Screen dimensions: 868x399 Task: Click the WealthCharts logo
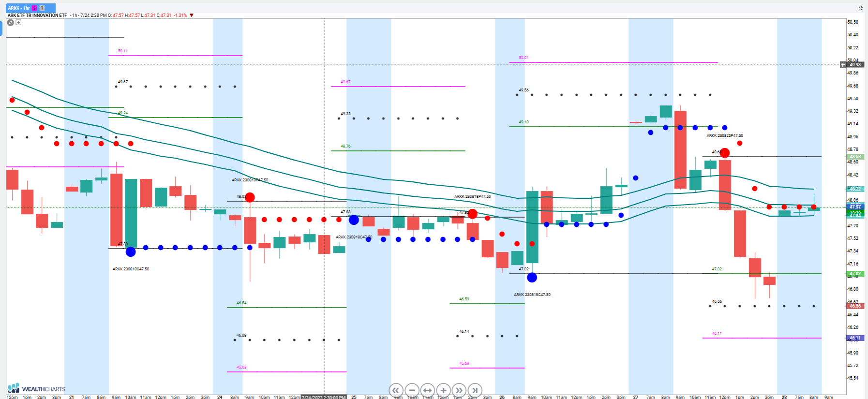click(36, 388)
